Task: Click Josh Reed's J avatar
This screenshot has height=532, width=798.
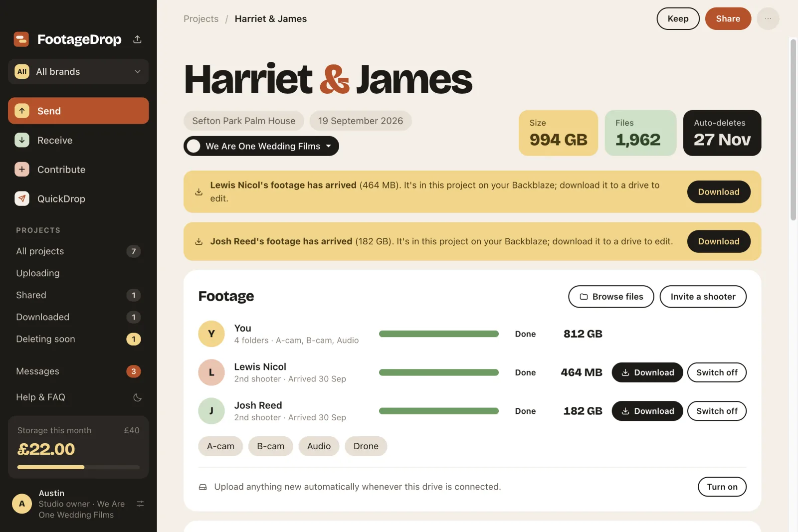Action: point(211,411)
